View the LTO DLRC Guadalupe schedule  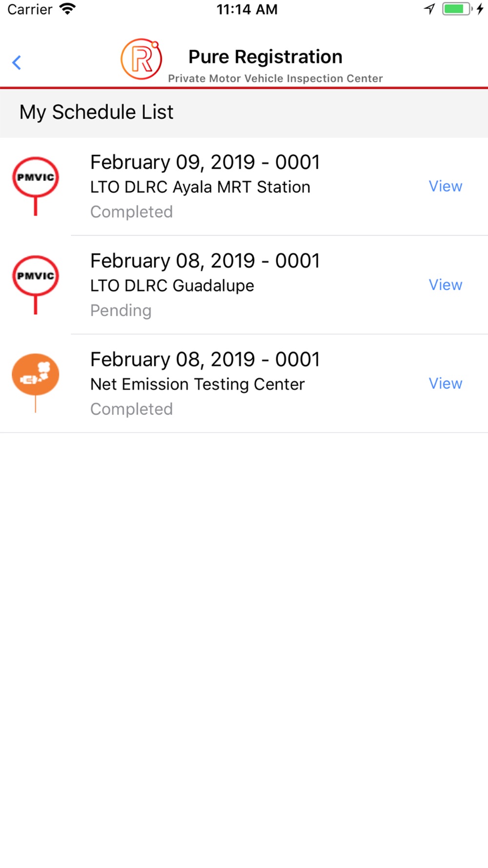click(x=445, y=285)
